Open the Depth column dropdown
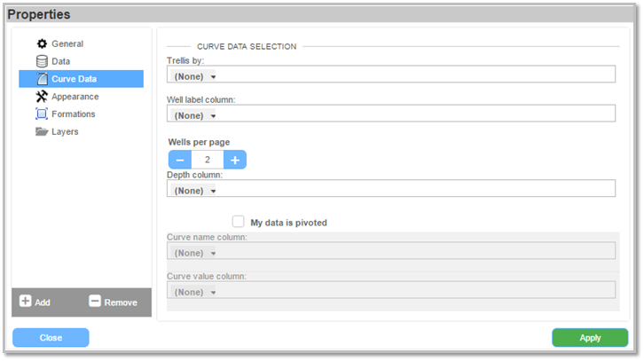Viewport: 644px width, 361px height. [x=391, y=189]
